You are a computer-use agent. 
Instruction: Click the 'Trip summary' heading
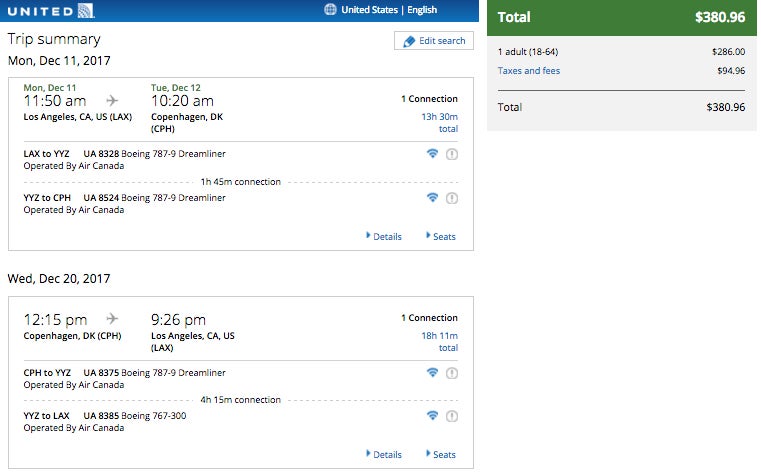[x=54, y=39]
